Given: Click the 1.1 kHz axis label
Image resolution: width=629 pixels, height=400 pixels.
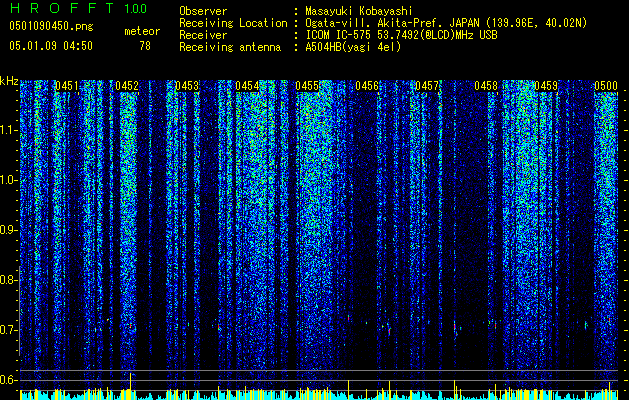Looking at the screenshot, I should pyautogui.click(x=7, y=130).
